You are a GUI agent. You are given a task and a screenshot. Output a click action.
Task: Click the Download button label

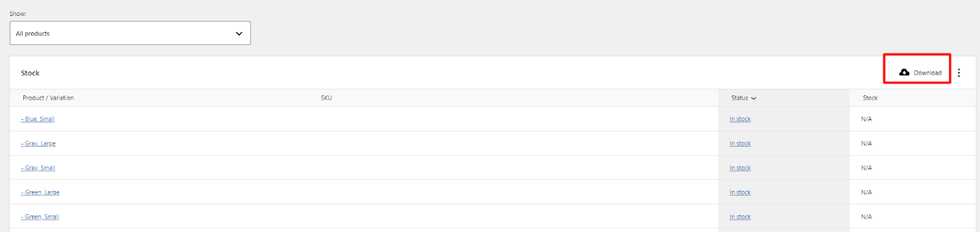click(927, 73)
